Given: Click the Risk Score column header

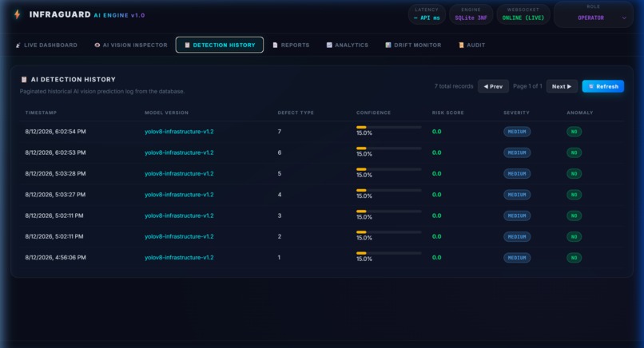Looking at the screenshot, I should [447, 113].
